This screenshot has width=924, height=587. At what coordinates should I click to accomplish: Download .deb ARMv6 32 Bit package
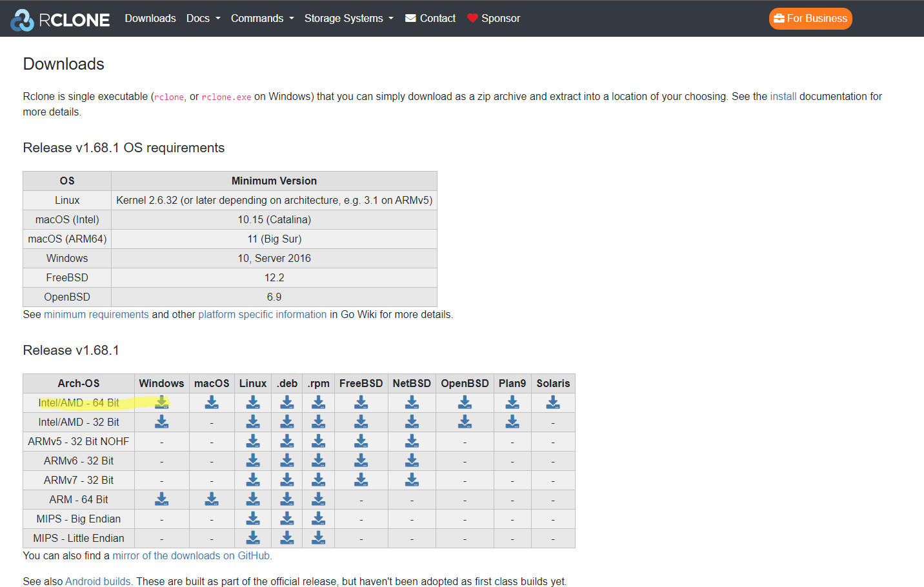pos(287,461)
